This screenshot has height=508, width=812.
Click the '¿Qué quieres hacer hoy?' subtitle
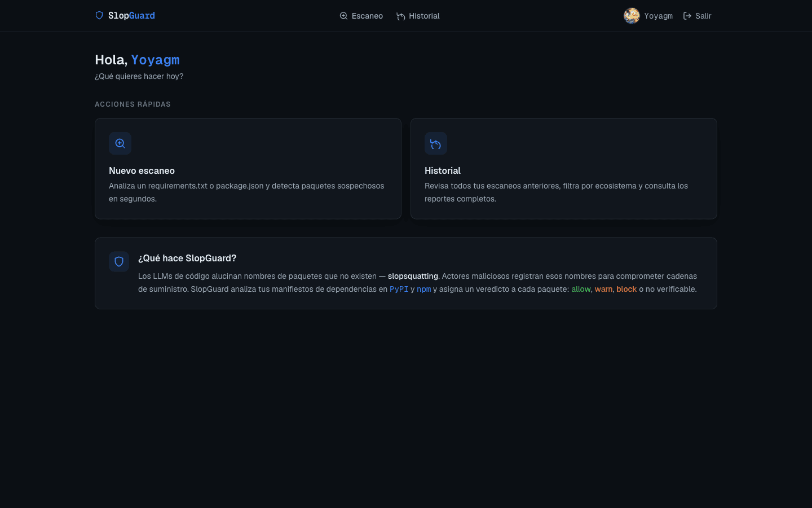tap(139, 76)
